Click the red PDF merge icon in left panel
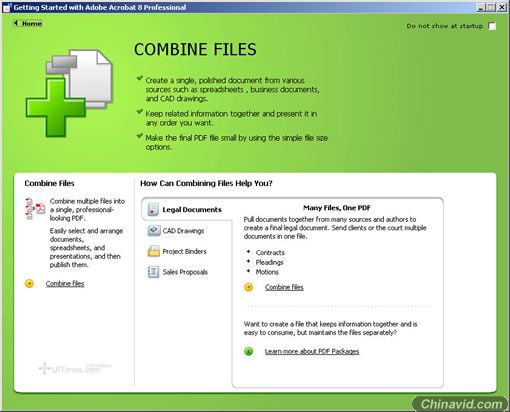Viewport: 510px width, 412px height. coord(35,209)
